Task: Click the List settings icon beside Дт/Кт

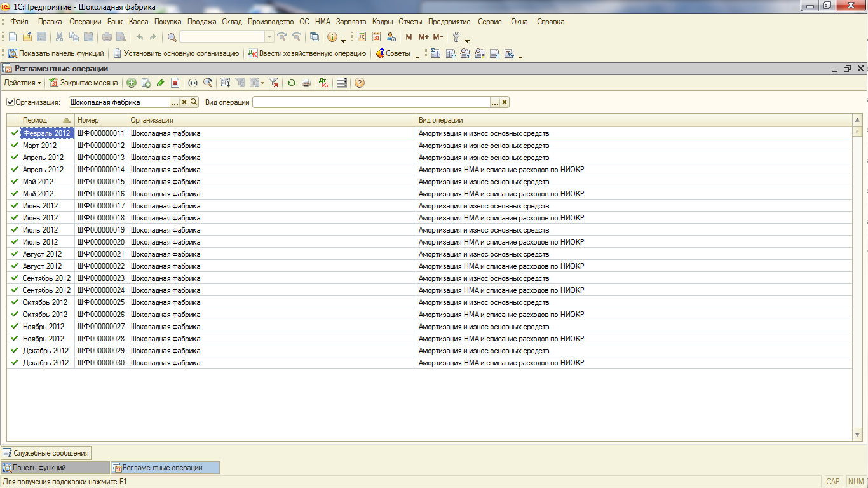Action: click(x=341, y=83)
